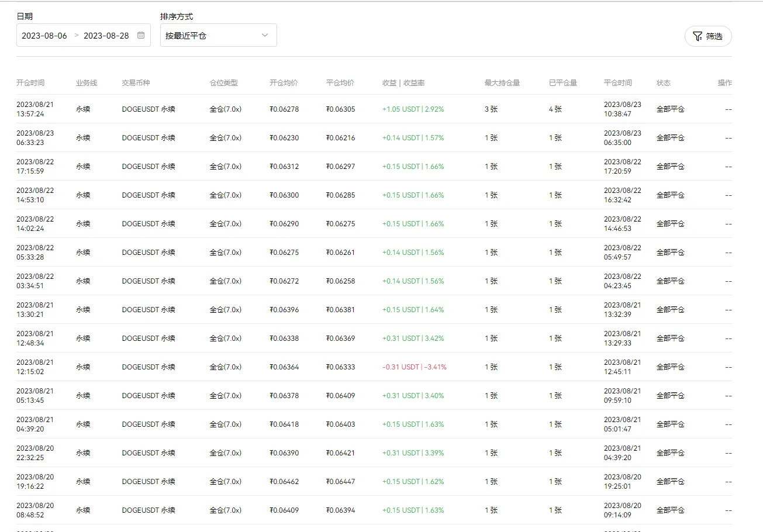Set the start date 2023-08-06
The height and width of the screenshot is (532, 763).
click(x=44, y=36)
